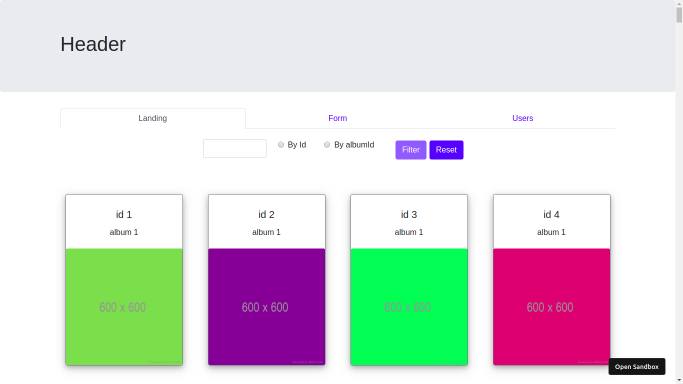Click the "id 2" card title
Image resolution: width=683 pixels, height=384 pixels.
(x=266, y=215)
